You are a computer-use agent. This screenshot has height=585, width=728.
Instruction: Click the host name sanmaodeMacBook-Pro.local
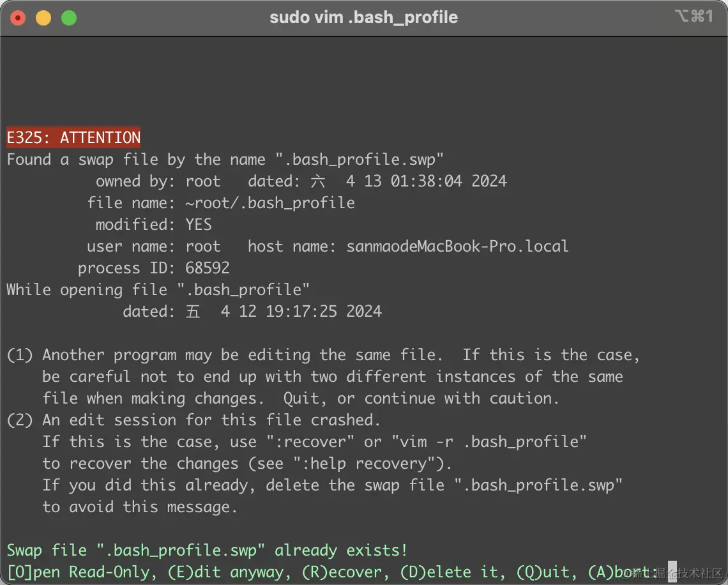(x=457, y=247)
